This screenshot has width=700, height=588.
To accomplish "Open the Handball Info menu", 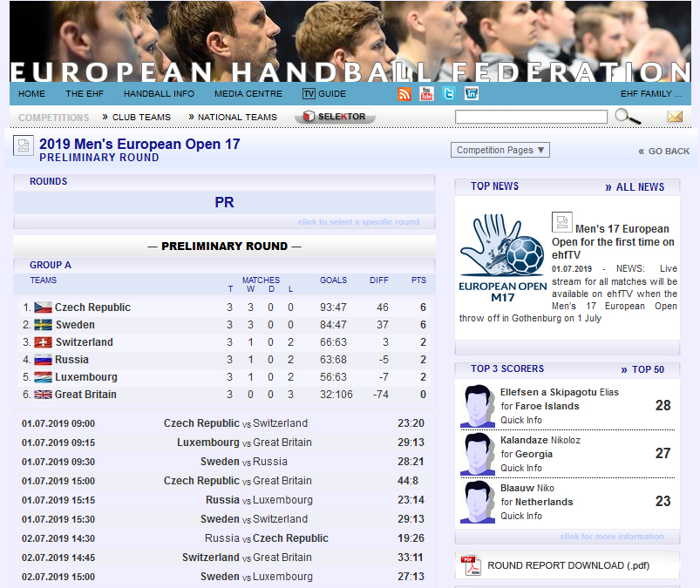I will pos(159,94).
